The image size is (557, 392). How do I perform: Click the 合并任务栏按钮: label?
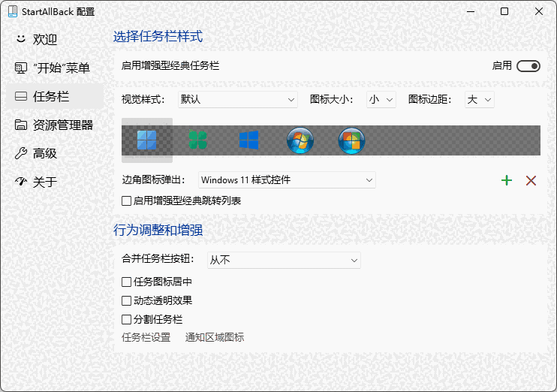pos(158,259)
